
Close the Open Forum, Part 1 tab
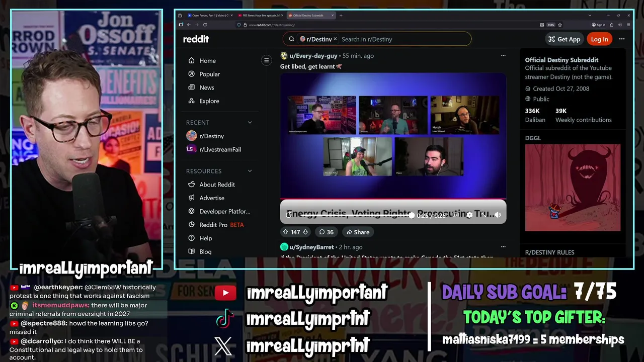(x=231, y=16)
